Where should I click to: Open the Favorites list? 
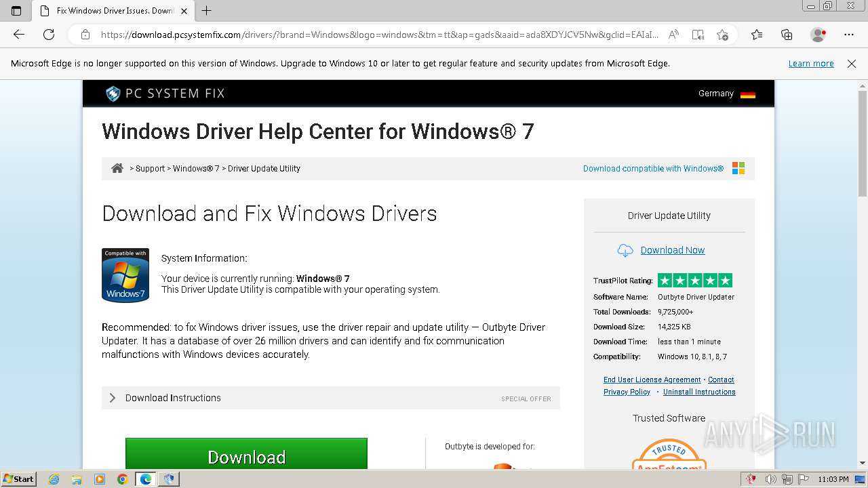757,35
